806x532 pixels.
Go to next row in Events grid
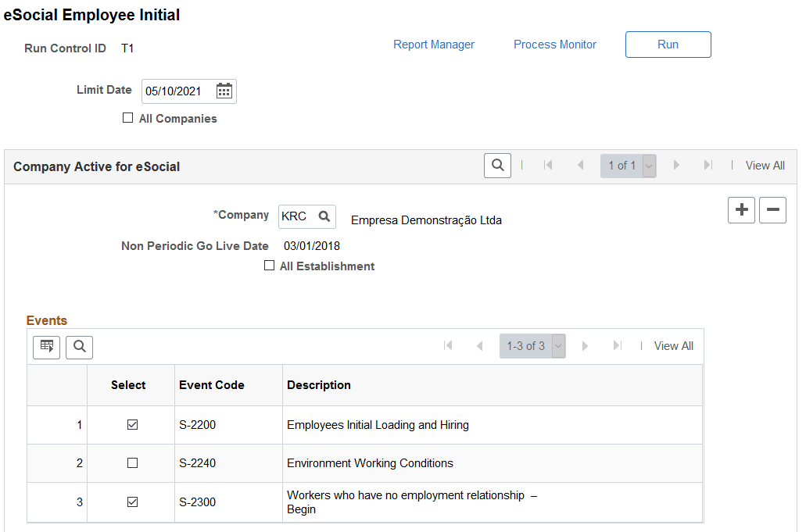(585, 346)
